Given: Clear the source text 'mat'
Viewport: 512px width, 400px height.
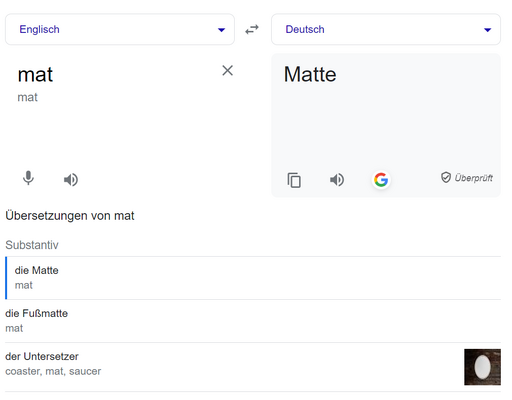Looking at the screenshot, I should [x=227, y=70].
